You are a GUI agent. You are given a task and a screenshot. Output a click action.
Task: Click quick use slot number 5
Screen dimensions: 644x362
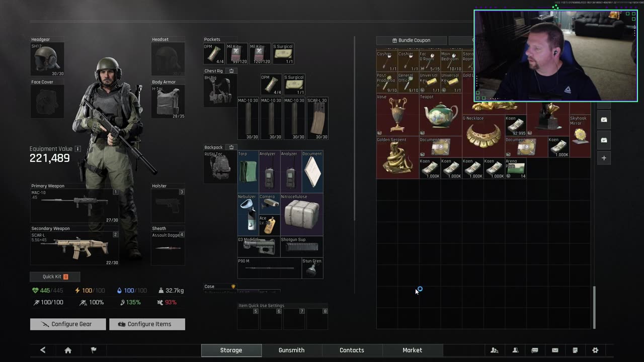248,319
